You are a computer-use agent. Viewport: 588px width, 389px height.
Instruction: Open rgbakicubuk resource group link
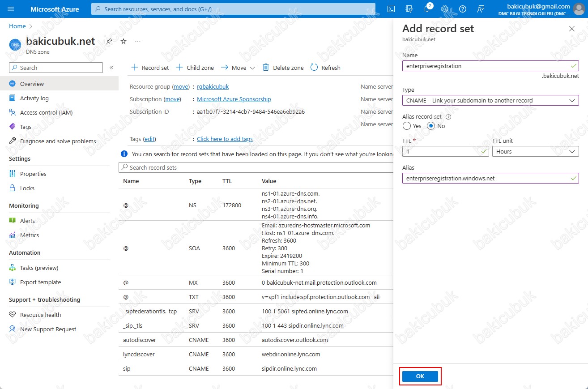(213, 86)
